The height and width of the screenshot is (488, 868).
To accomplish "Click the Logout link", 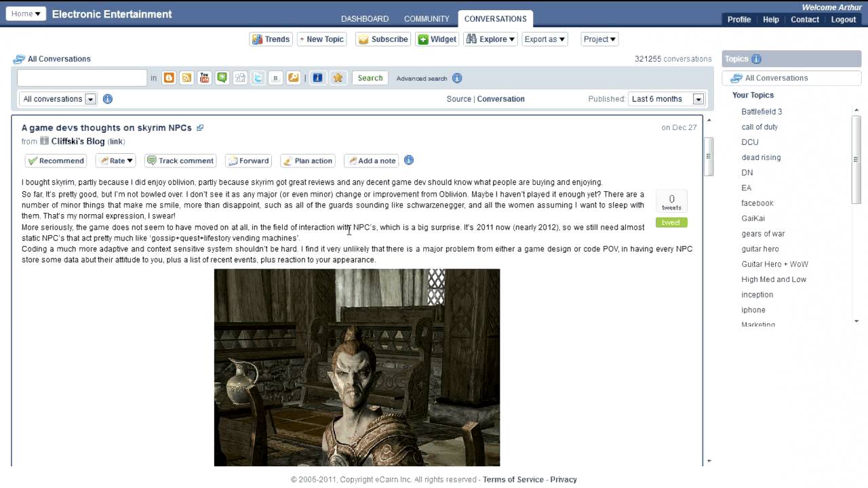I will pos(844,20).
